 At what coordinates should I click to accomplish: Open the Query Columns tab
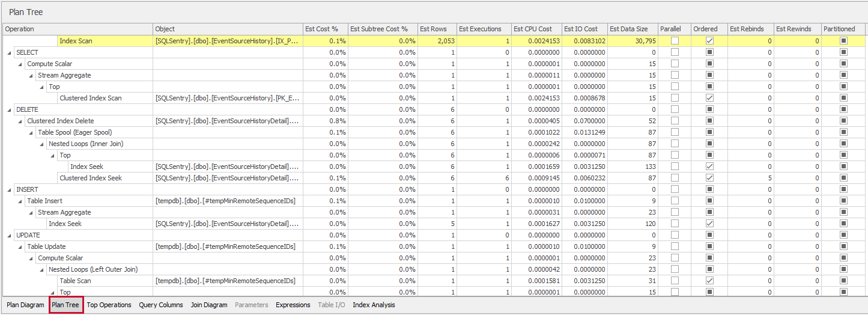[161, 305]
